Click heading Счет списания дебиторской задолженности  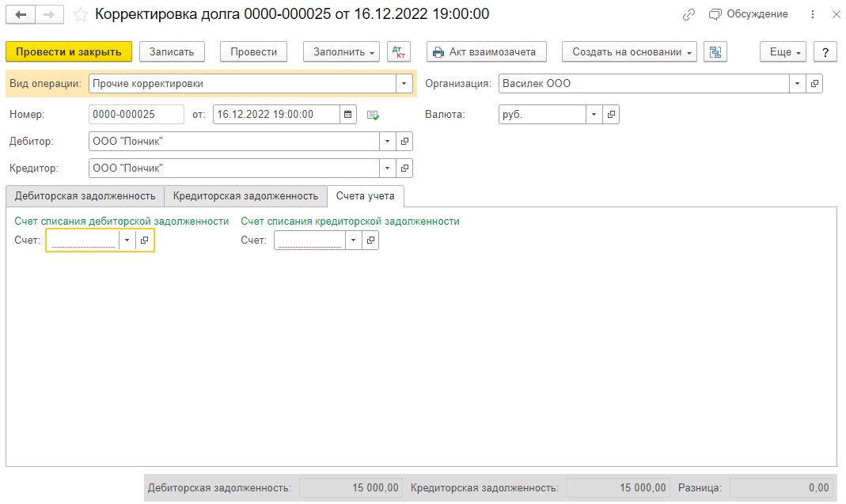(121, 222)
